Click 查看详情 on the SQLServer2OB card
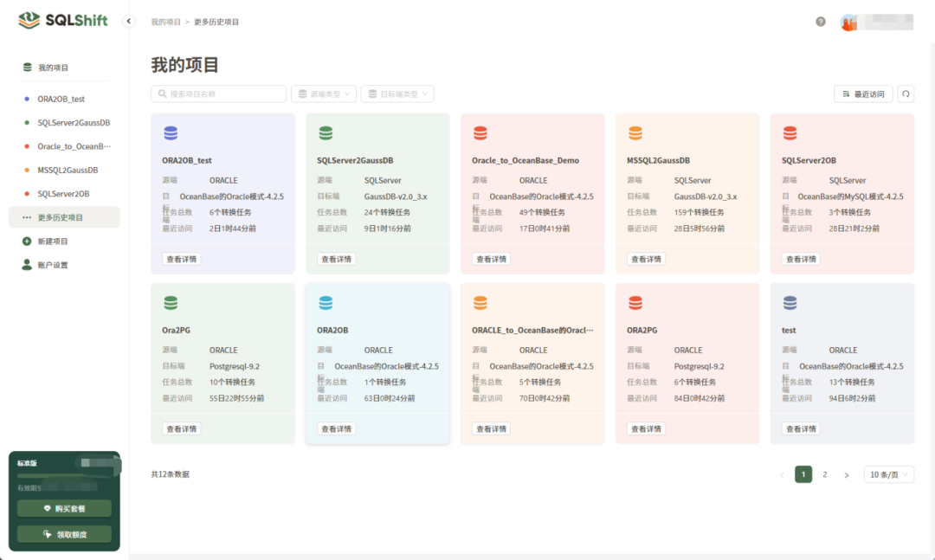This screenshot has height=560, width=935. pyautogui.click(x=801, y=259)
